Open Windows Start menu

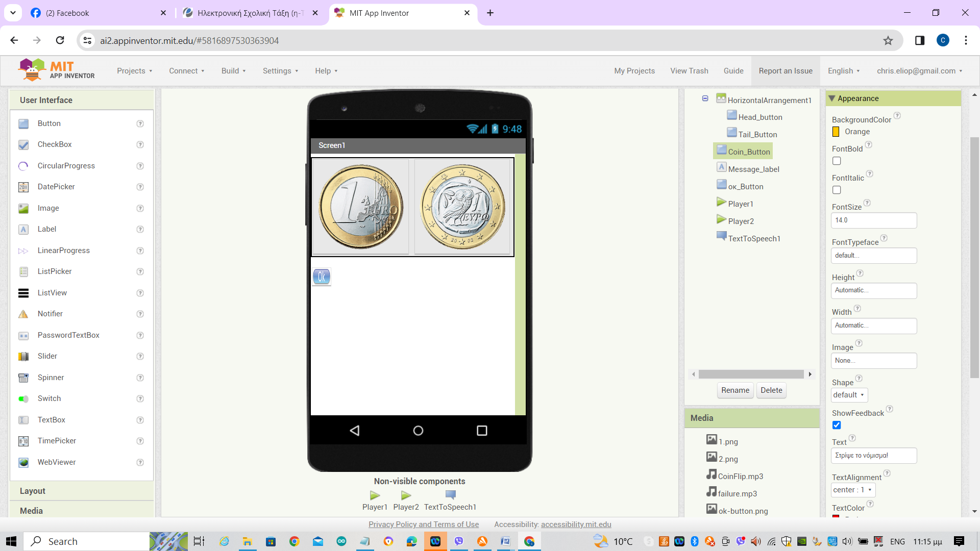click(11, 541)
